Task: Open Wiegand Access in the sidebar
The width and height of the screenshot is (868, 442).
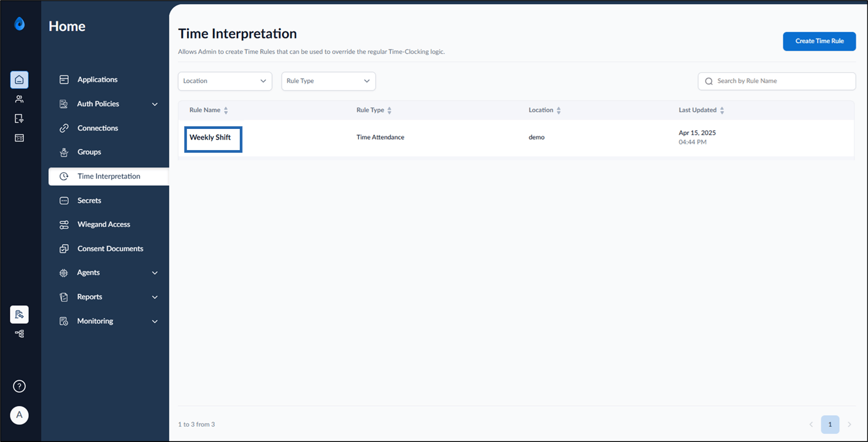Action: [104, 224]
